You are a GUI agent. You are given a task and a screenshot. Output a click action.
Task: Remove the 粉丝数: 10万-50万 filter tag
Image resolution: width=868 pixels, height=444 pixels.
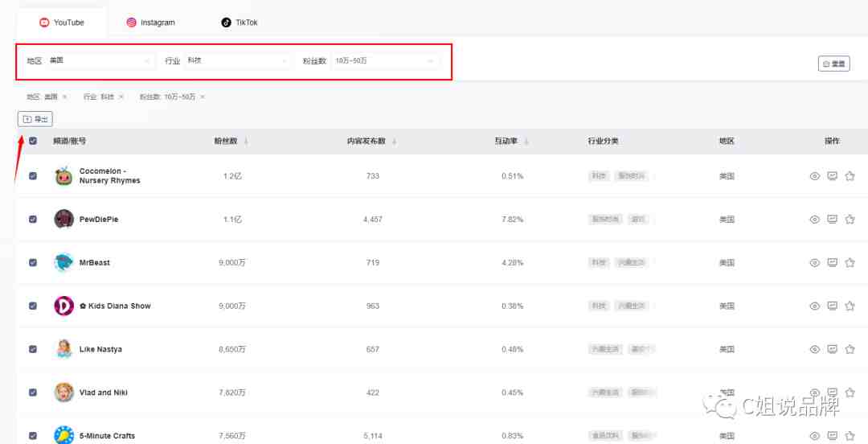coord(203,97)
